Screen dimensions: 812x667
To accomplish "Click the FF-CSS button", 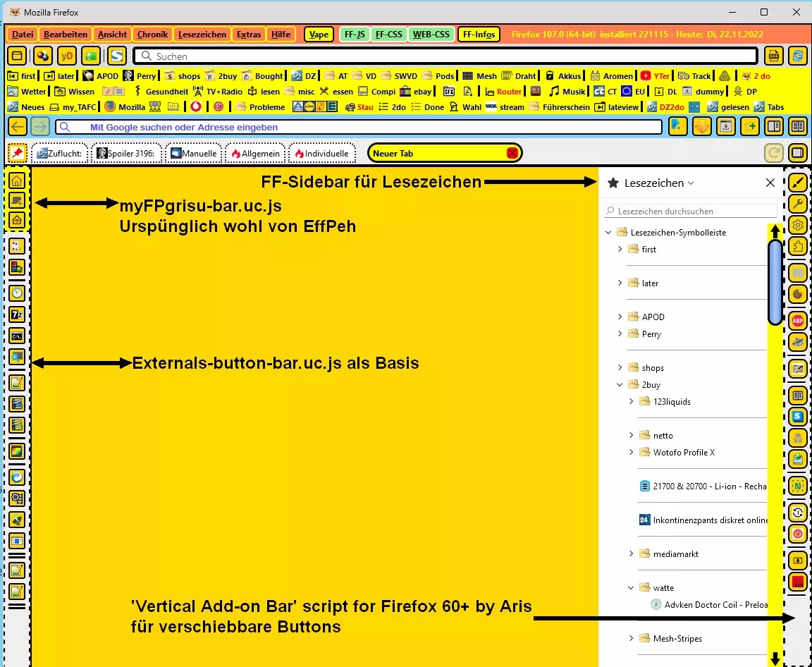I will point(389,35).
